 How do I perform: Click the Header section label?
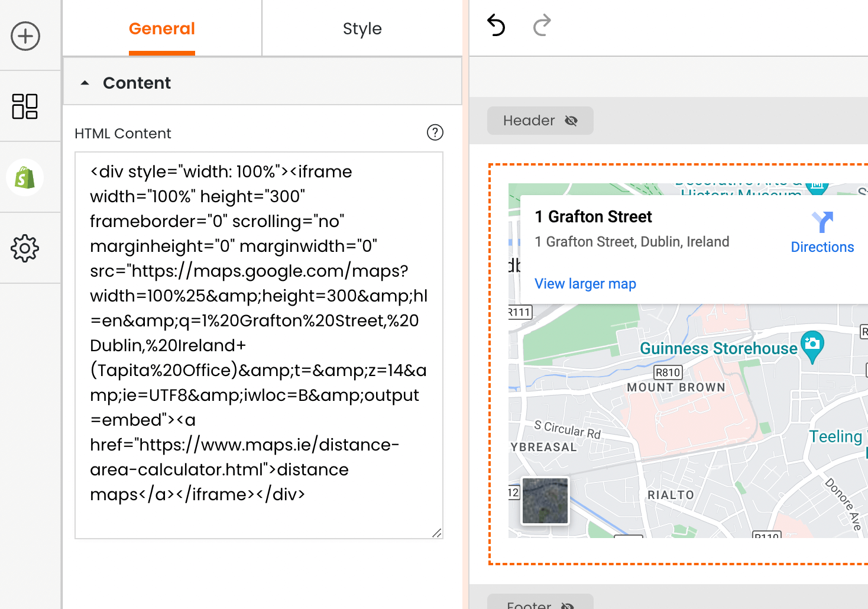point(529,121)
